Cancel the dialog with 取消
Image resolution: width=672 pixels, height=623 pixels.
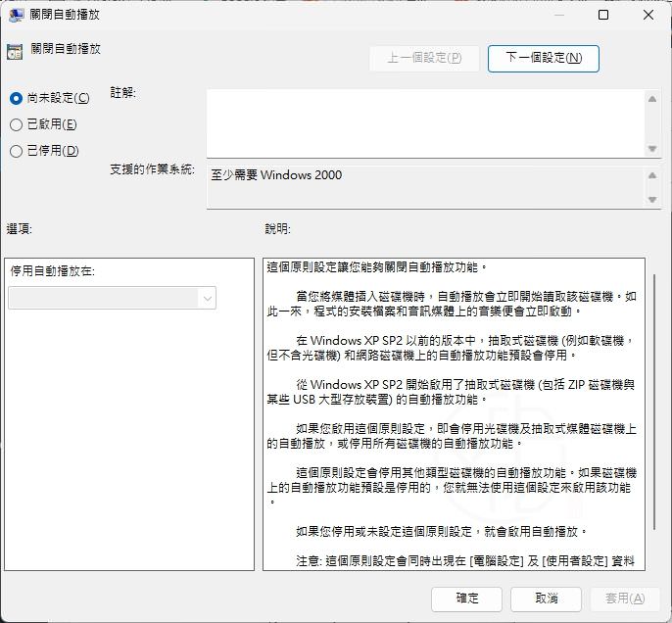tap(546, 599)
